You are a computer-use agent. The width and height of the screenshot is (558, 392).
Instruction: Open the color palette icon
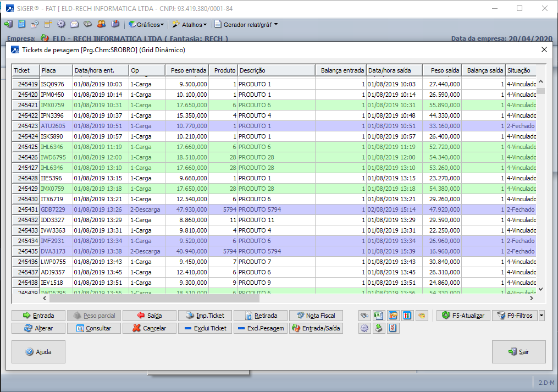pos(421,316)
